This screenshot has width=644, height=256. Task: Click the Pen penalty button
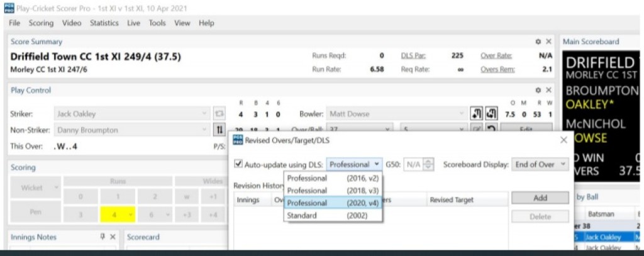35,211
